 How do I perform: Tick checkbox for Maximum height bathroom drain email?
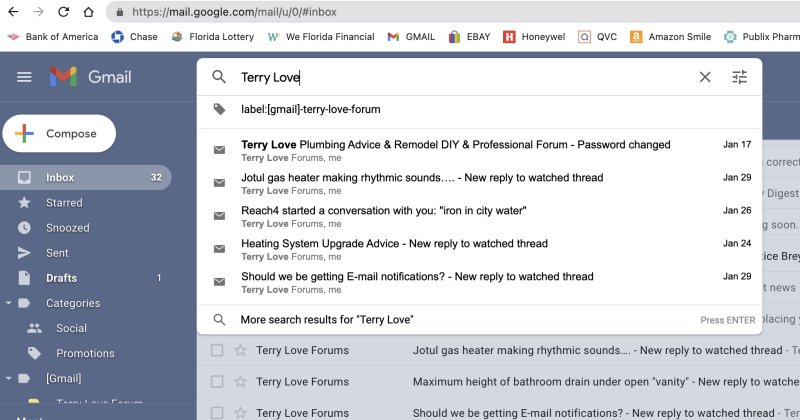217,382
